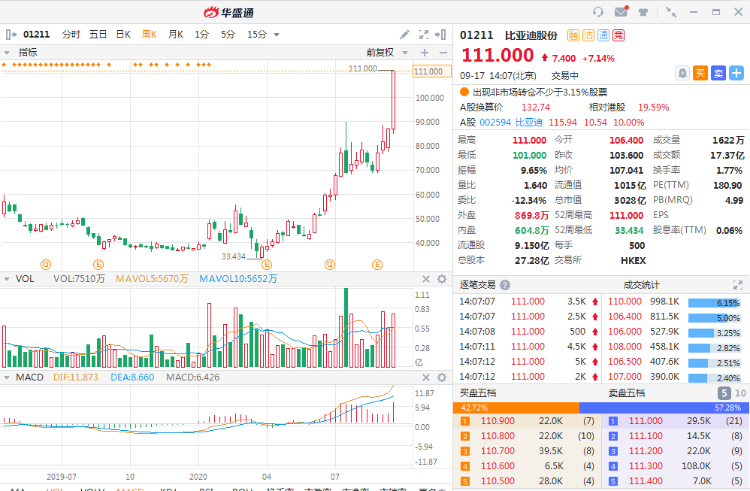Click the 融 margin badge

(573, 35)
